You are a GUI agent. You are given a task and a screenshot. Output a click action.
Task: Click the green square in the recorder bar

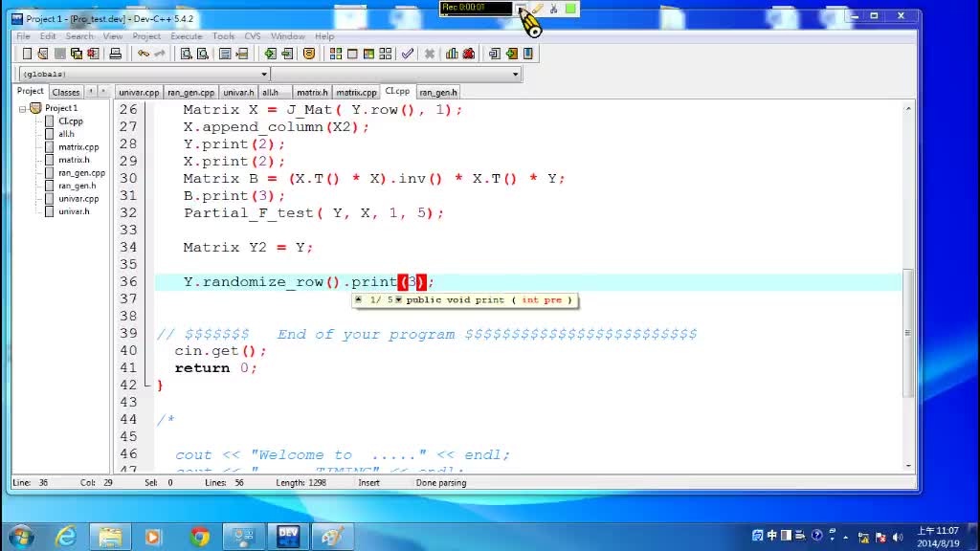pyautogui.click(x=570, y=9)
